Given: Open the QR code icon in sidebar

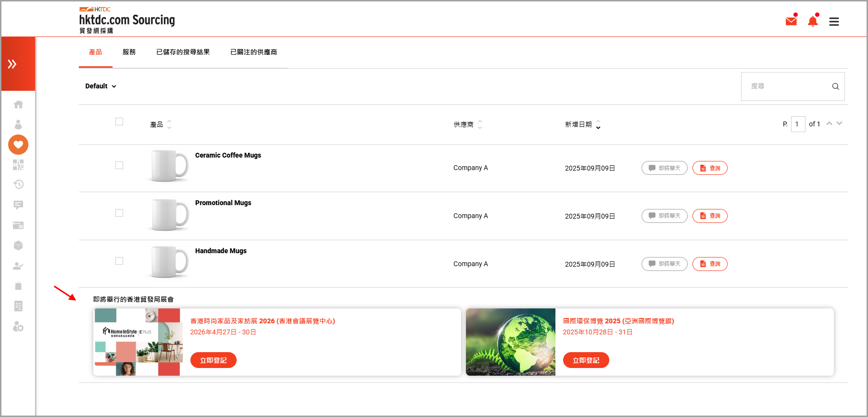Looking at the screenshot, I should 18,165.
